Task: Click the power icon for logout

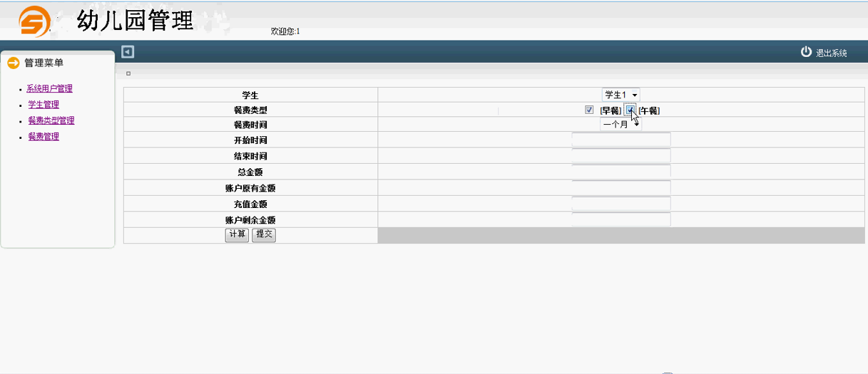Action: [x=807, y=51]
